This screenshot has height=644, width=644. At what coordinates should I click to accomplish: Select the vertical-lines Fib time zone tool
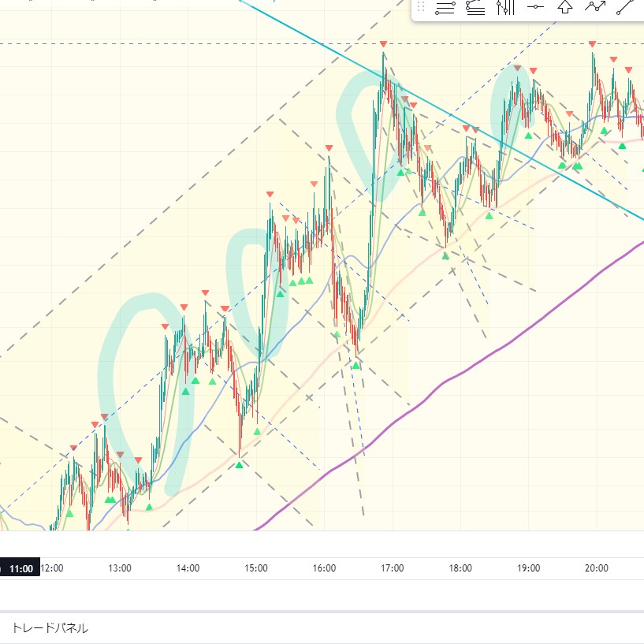point(505,8)
